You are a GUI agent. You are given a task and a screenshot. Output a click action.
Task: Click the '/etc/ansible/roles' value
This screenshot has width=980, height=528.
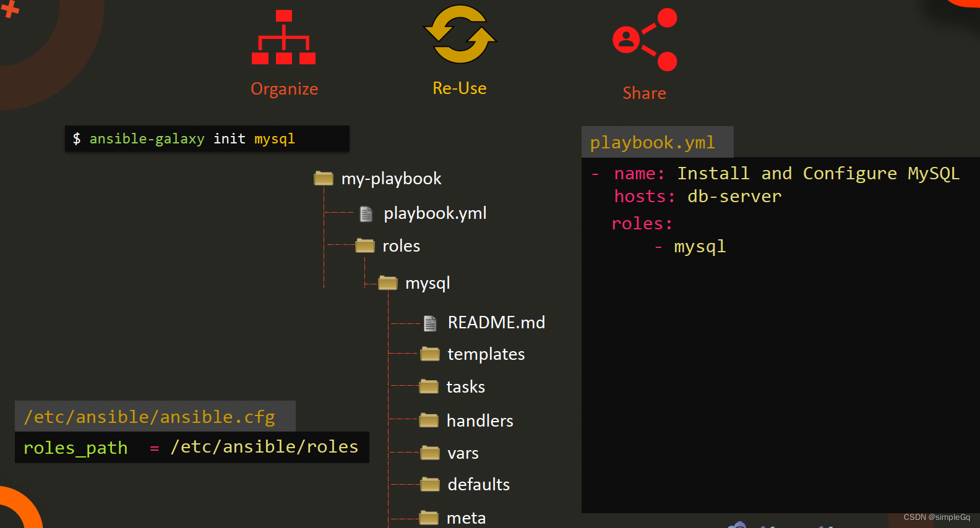coord(264,446)
